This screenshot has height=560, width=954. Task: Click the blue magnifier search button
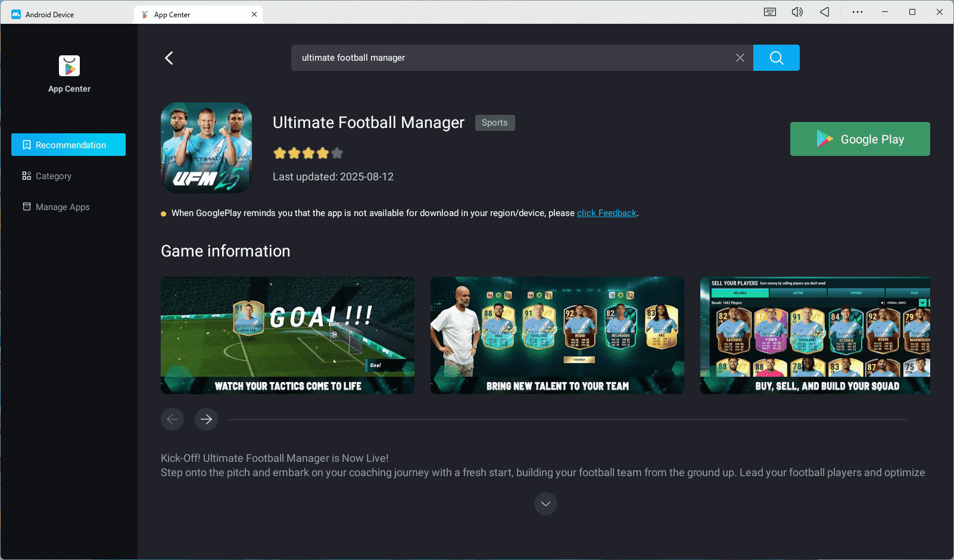pos(777,58)
